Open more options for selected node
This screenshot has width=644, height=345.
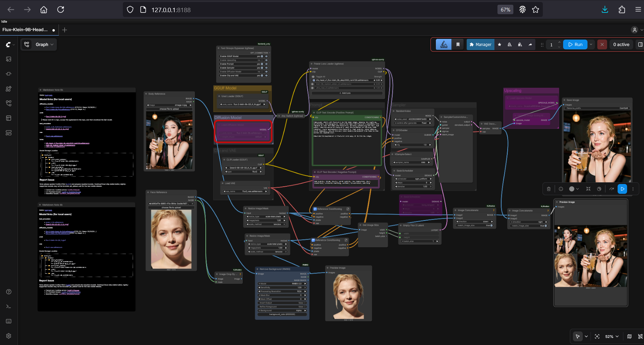click(x=633, y=189)
